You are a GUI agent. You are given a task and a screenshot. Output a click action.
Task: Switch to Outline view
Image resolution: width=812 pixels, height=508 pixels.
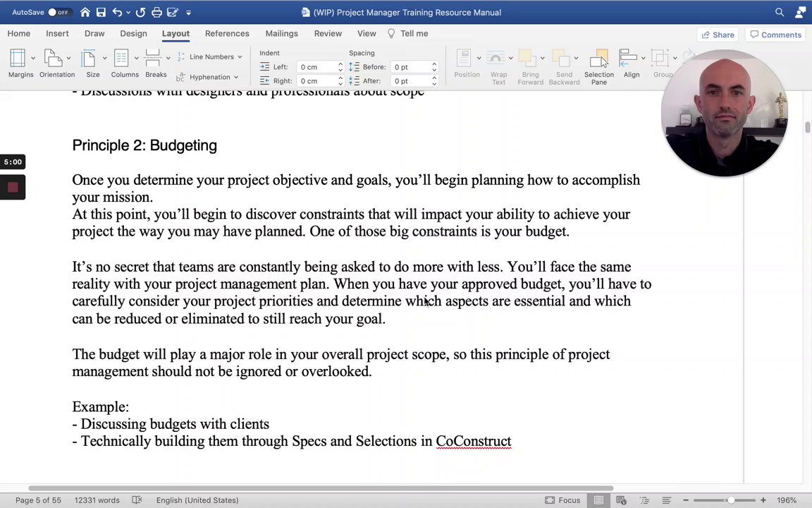[x=644, y=500]
